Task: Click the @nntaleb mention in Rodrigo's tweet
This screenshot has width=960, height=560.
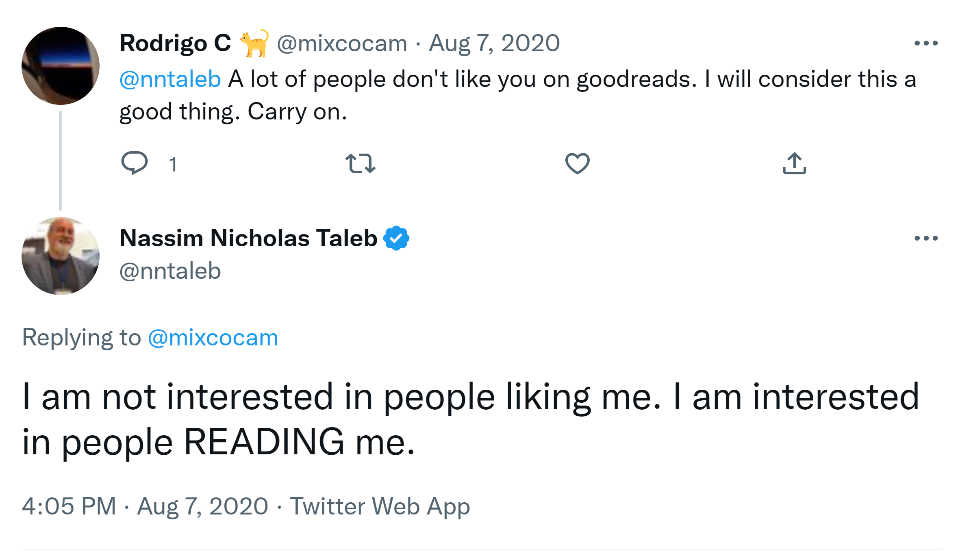Action: (x=170, y=79)
